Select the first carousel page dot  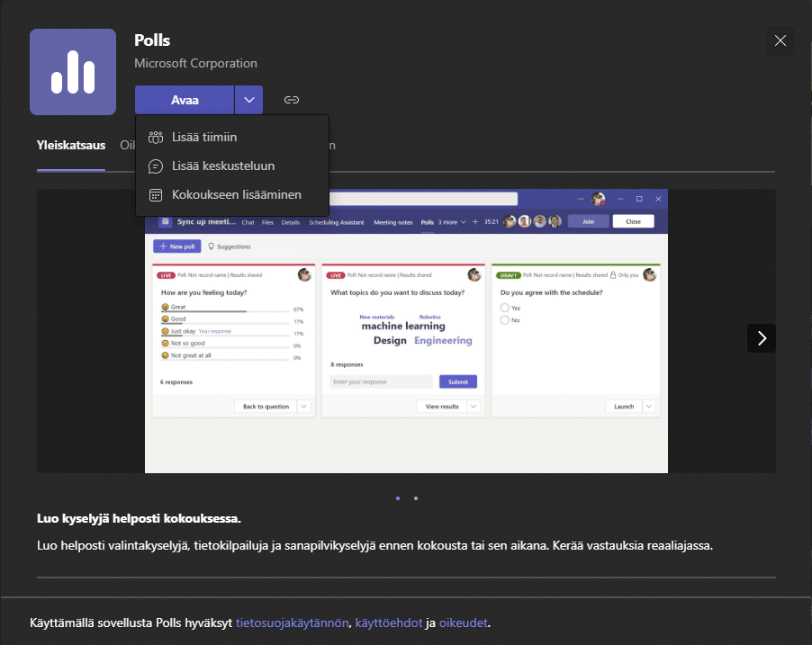pyautogui.click(x=398, y=498)
